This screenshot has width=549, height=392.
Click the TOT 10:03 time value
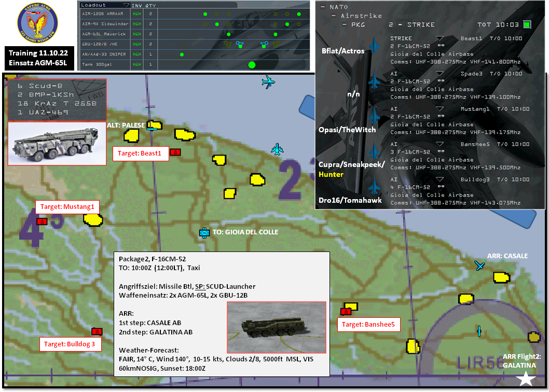pyautogui.click(x=498, y=24)
